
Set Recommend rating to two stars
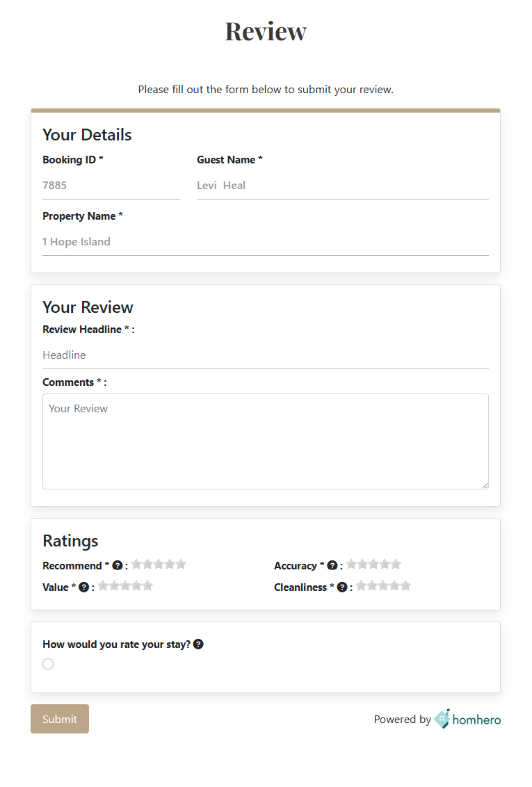(x=147, y=564)
